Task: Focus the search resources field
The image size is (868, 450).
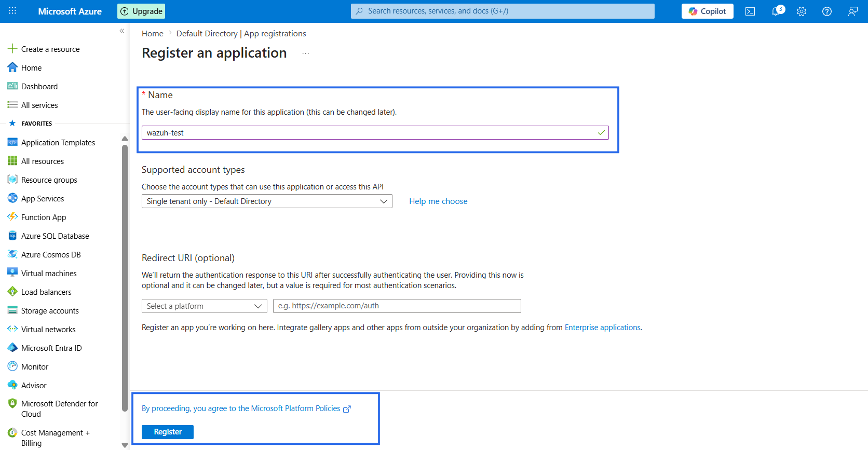Action: tap(503, 11)
